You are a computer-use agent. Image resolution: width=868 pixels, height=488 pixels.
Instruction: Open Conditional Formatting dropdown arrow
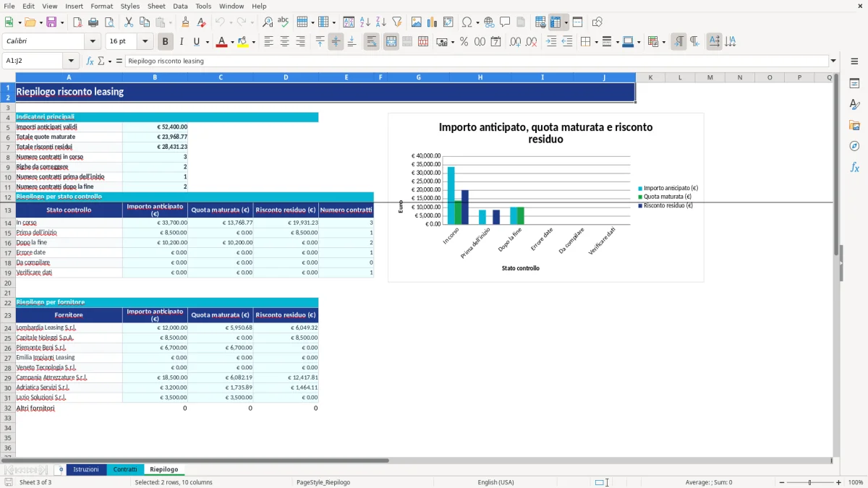[x=663, y=42]
